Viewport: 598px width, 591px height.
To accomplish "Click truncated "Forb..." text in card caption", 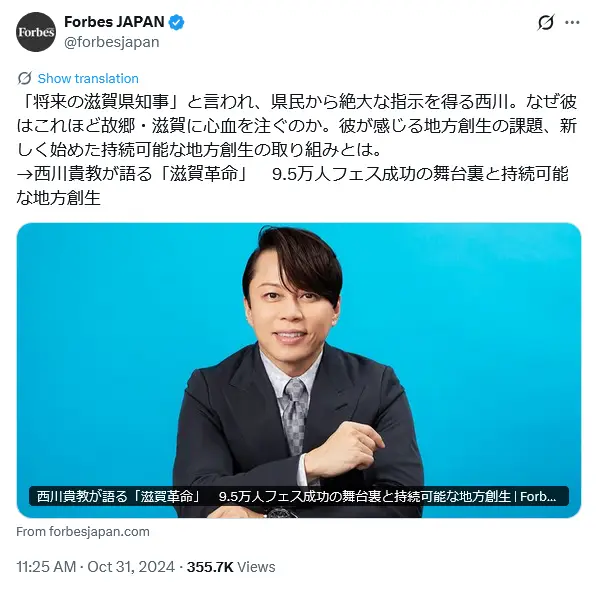I will (x=538, y=496).
